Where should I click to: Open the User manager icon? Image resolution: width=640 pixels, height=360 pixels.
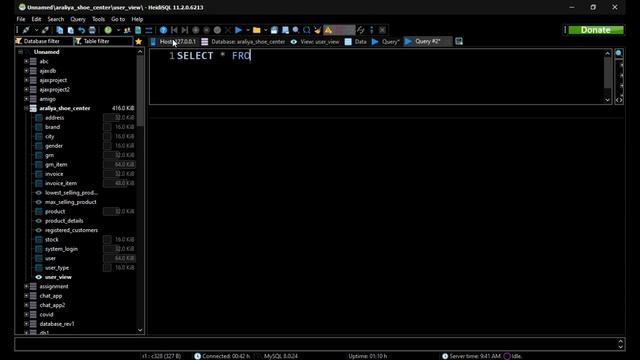[127, 30]
